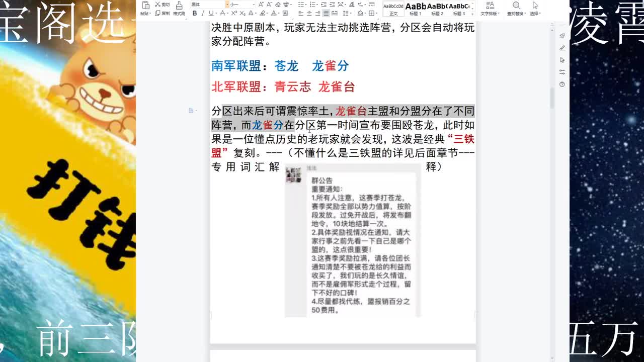Click the rocket icon in right sidebar
Image resolution: width=644 pixels, height=362 pixels.
[x=562, y=36]
